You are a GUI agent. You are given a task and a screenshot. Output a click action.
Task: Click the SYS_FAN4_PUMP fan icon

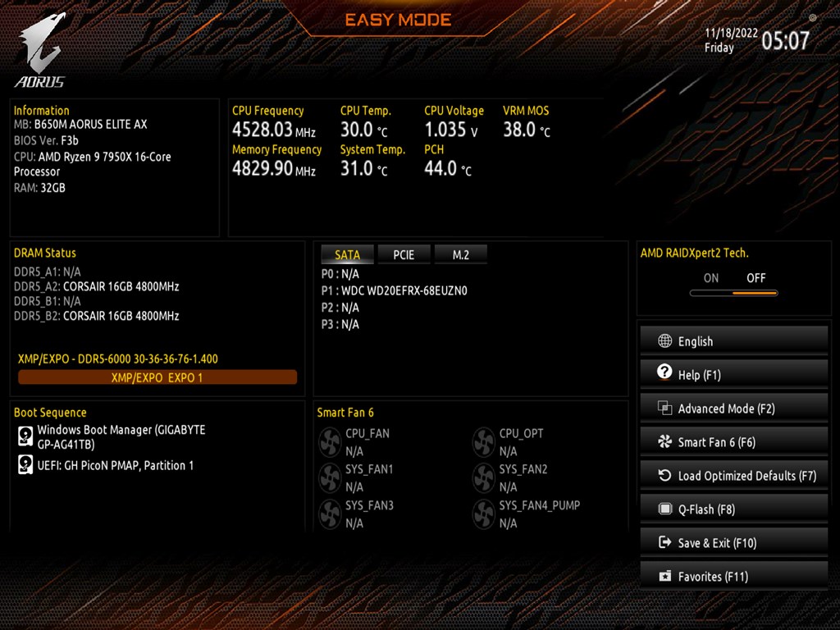(x=483, y=514)
